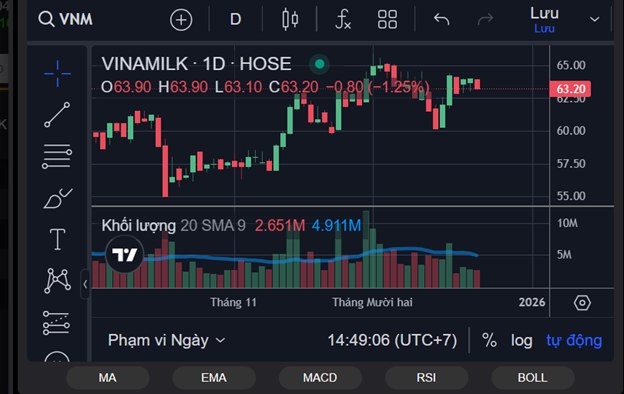This screenshot has width=624, height=394.
Task: Expand the Lưu save dropdown arrow
Action: click(x=595, y=19)
